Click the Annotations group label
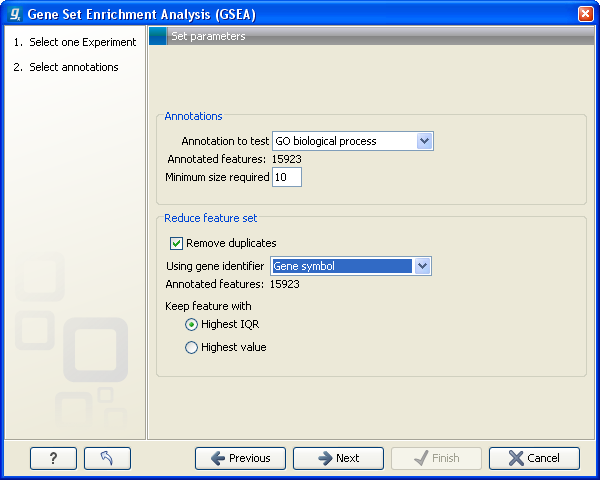This screenshot has height=480, width=600. pos(193,116)
